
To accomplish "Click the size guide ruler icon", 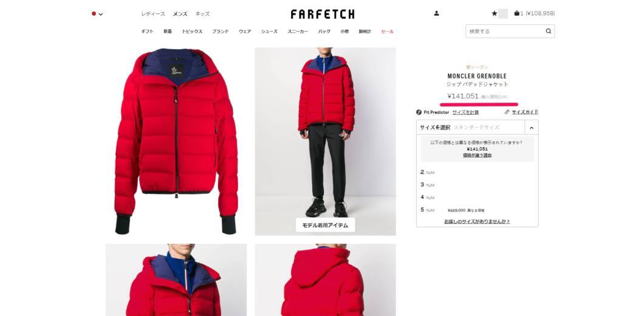I will (507, 112).
